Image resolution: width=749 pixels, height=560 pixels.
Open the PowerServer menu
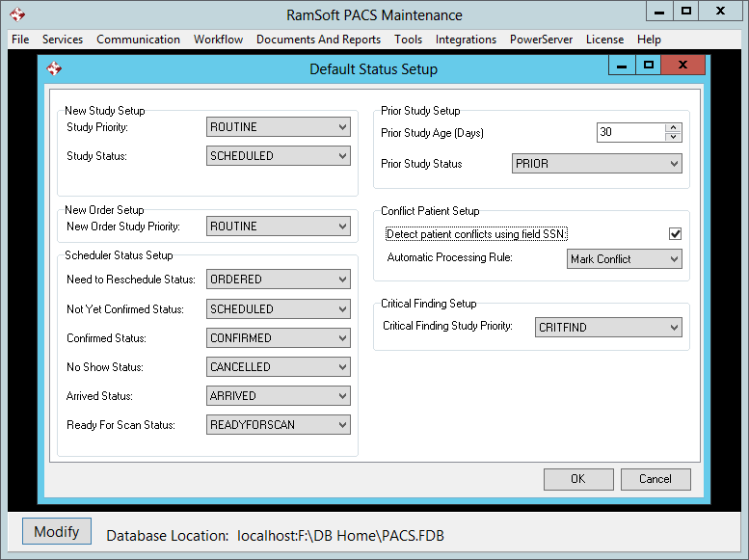pyautogui.click(x=541, y=40)
